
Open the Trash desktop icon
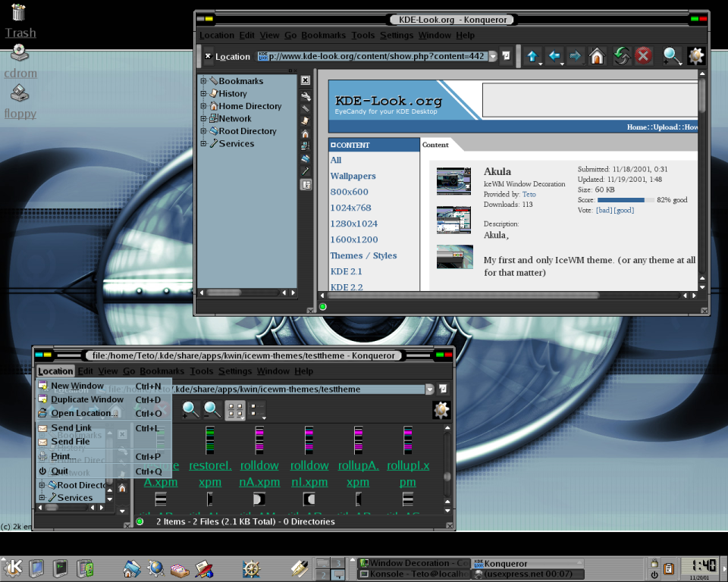tap(19, 21)
